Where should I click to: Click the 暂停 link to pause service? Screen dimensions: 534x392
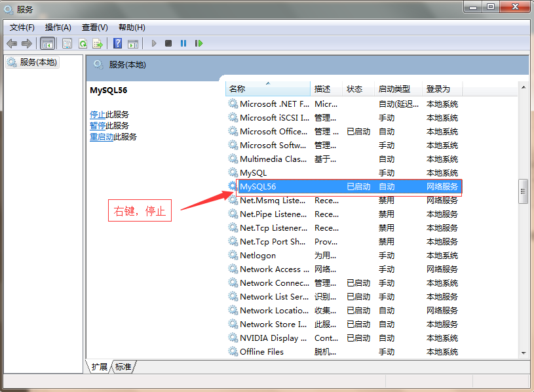(x=98, y=126)
